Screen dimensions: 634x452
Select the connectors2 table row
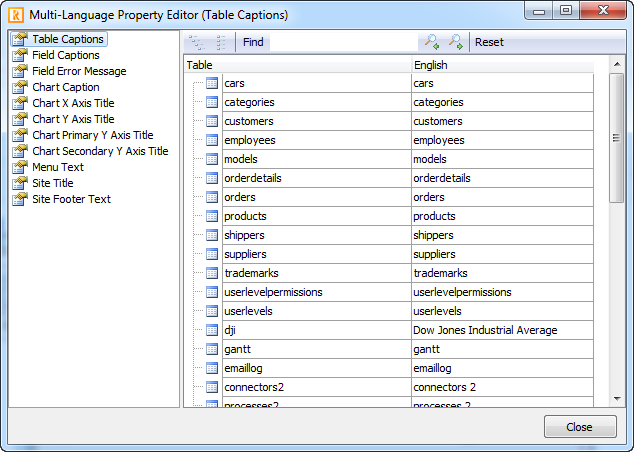point(317,387)
